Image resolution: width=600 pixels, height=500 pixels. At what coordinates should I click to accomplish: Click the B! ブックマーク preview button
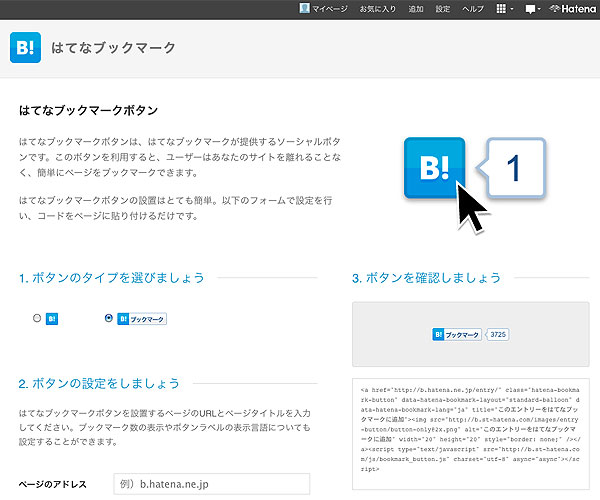coord(457,334)
